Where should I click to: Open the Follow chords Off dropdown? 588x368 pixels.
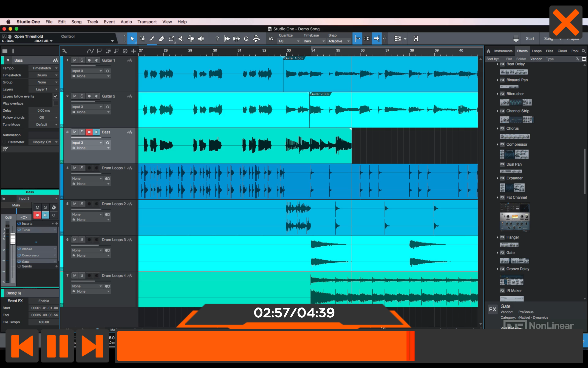coord(44,118)
